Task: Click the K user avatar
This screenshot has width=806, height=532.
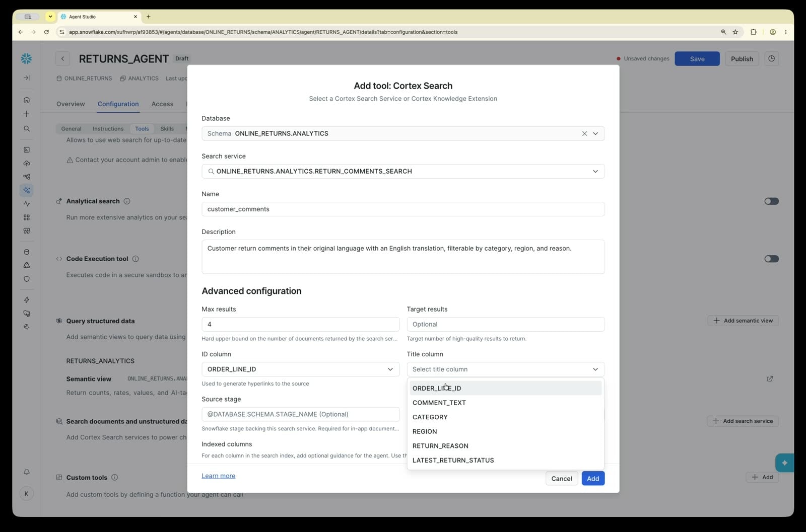Action: (x=26, y=494)
